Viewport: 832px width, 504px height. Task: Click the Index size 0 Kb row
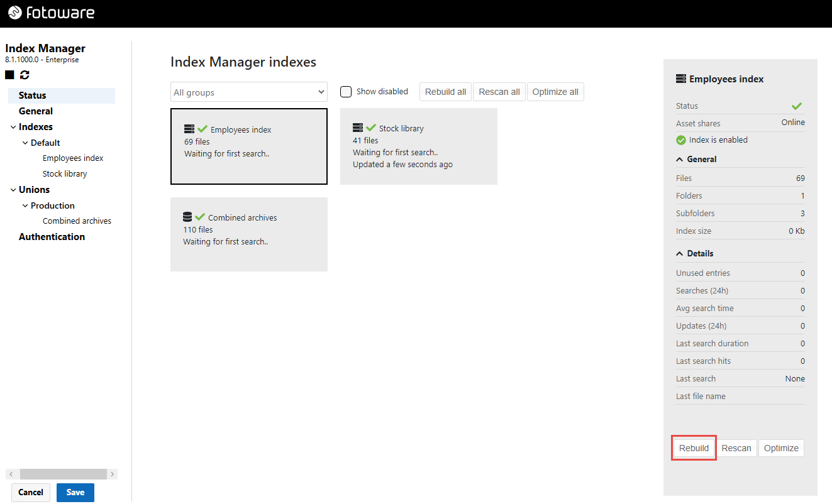(x=740, y=231)
